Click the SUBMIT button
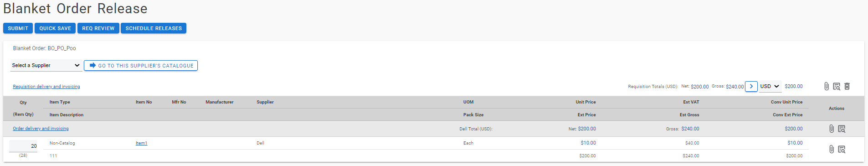 coord(18,28)
